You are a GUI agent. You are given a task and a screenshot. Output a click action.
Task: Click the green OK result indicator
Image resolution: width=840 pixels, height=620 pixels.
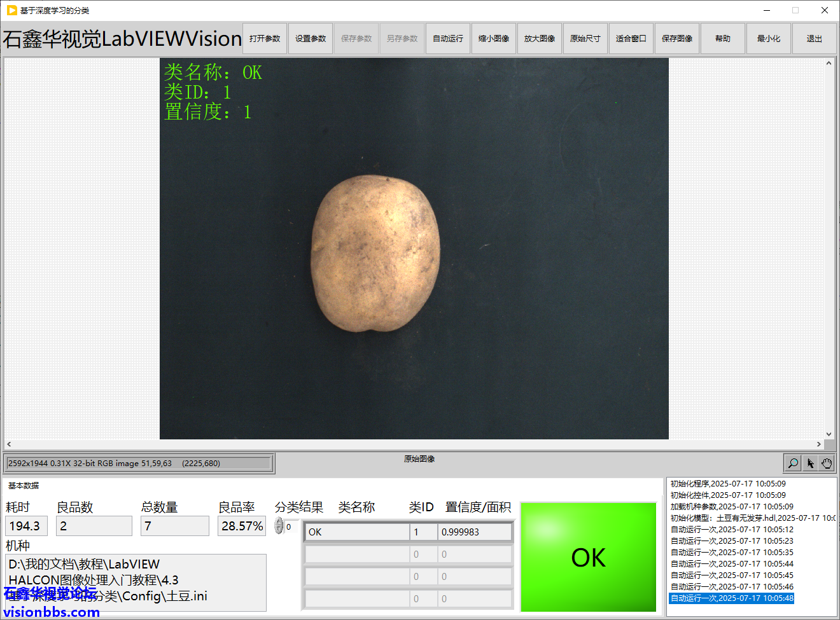click(588, 557)
